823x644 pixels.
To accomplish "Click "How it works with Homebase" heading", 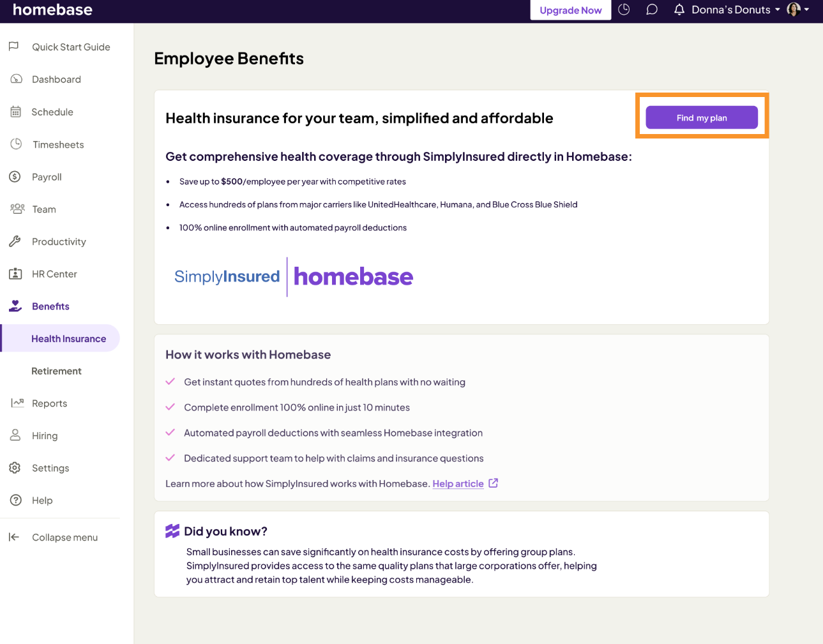I will pos(248,355).
